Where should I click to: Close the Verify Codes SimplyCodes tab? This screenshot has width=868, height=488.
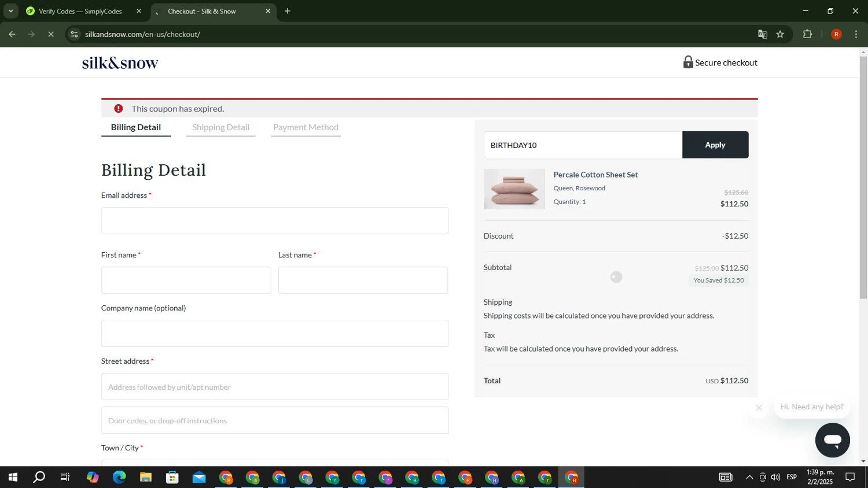click(x=139, y=11)
